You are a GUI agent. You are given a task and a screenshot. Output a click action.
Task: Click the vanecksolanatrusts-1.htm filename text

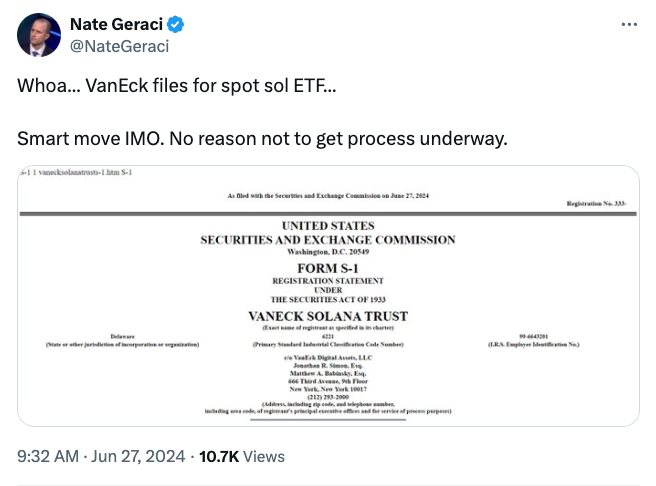77,173
